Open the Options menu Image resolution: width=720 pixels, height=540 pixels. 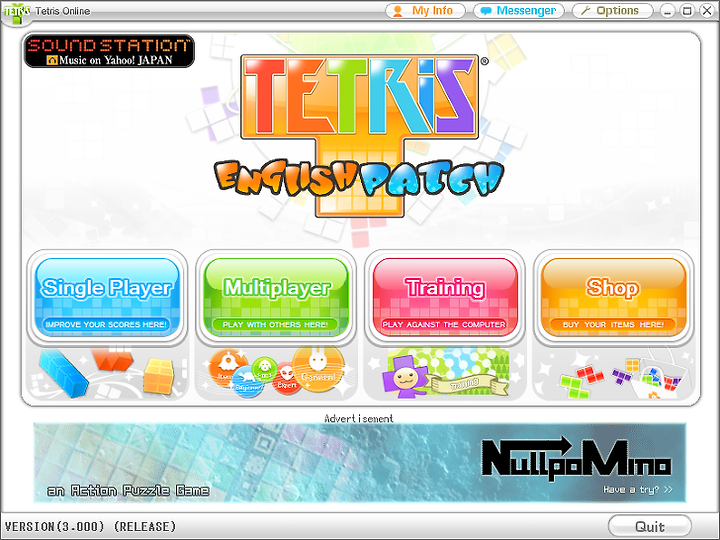pyautogui.click(x=613, y=11)
